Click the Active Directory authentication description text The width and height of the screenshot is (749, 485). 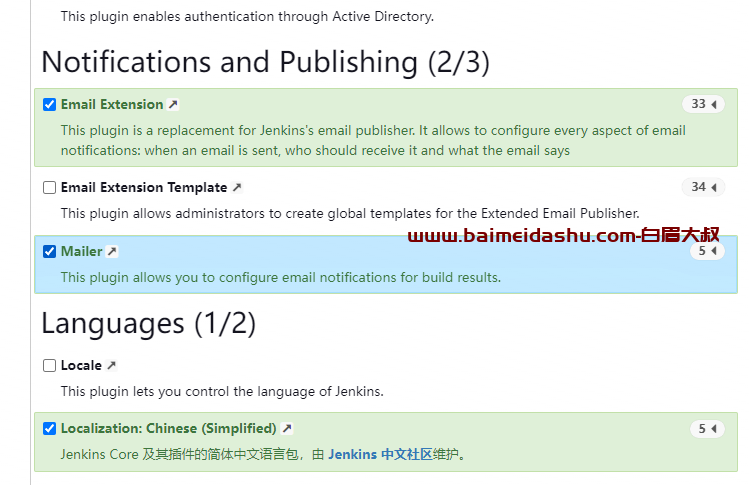pos(247,16)
